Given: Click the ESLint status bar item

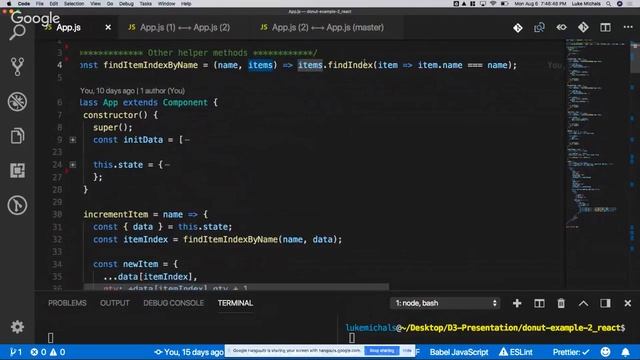Looking at the screenshot, I should [x=516, y=352].
